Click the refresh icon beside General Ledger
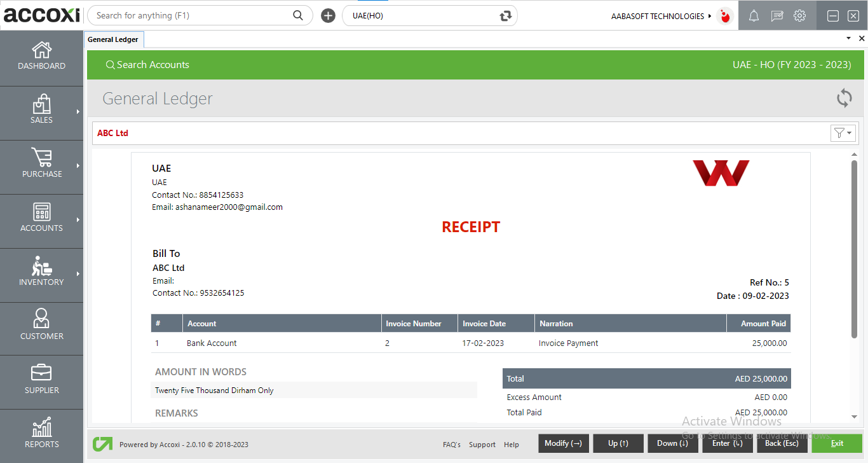This screenshot has height=463, width=868. 844,98
